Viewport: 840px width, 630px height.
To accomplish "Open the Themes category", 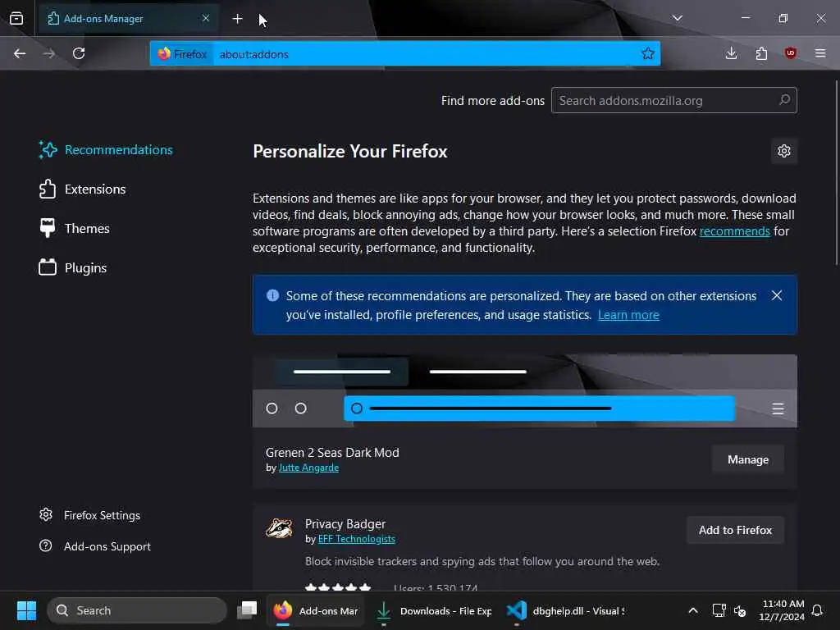I will pos(75,229).
